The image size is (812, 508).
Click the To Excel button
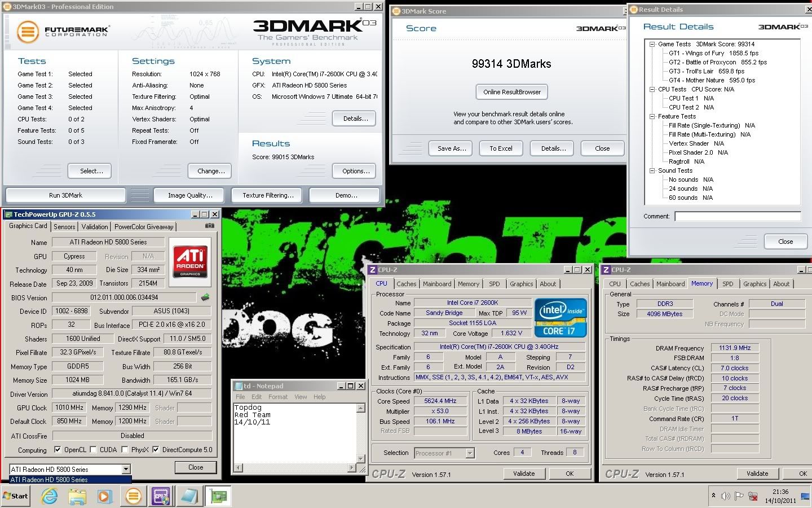[x=501, y=148]
